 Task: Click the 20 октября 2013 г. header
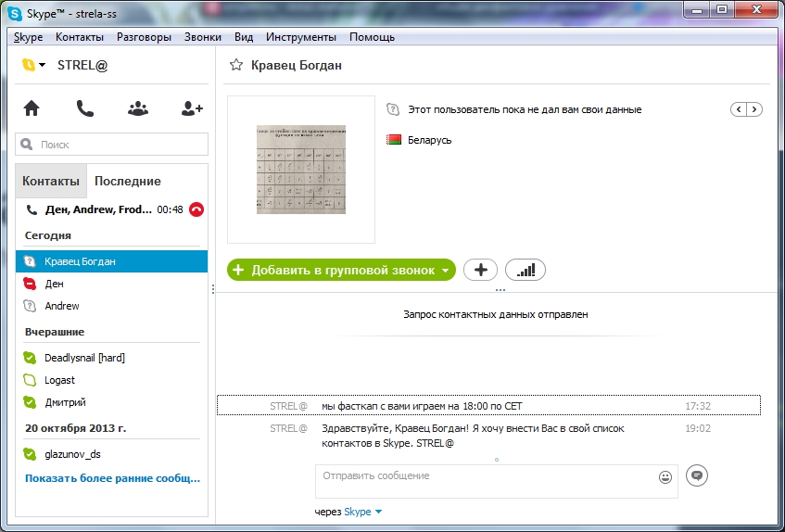coord(76,428)
